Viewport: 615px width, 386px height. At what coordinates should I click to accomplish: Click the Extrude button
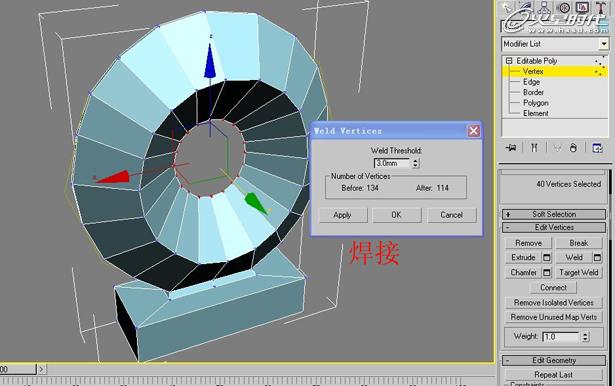point(523,257)
